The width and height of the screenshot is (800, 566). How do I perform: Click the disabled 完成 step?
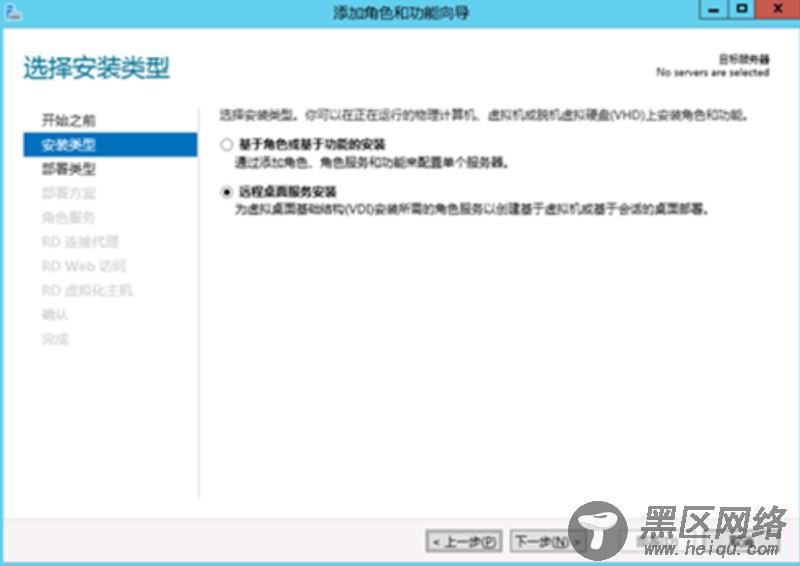55,339
